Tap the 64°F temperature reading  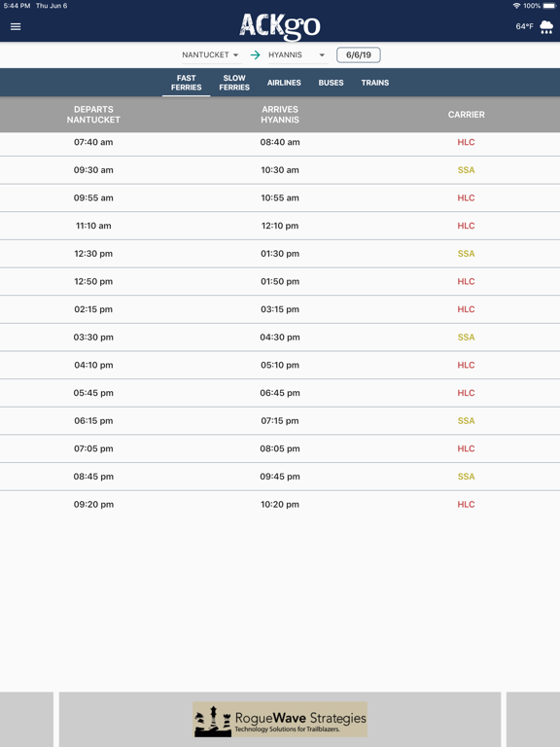[x=524, y=26]
